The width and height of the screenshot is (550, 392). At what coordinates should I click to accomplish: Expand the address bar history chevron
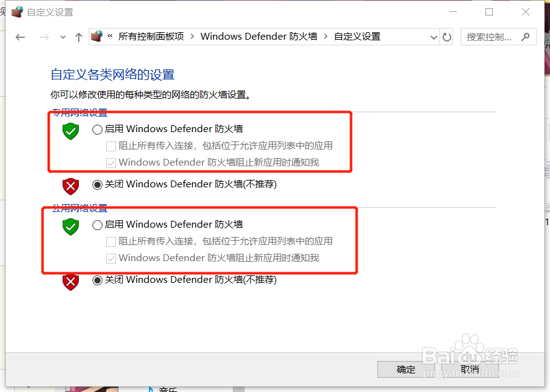pos(434,37)
